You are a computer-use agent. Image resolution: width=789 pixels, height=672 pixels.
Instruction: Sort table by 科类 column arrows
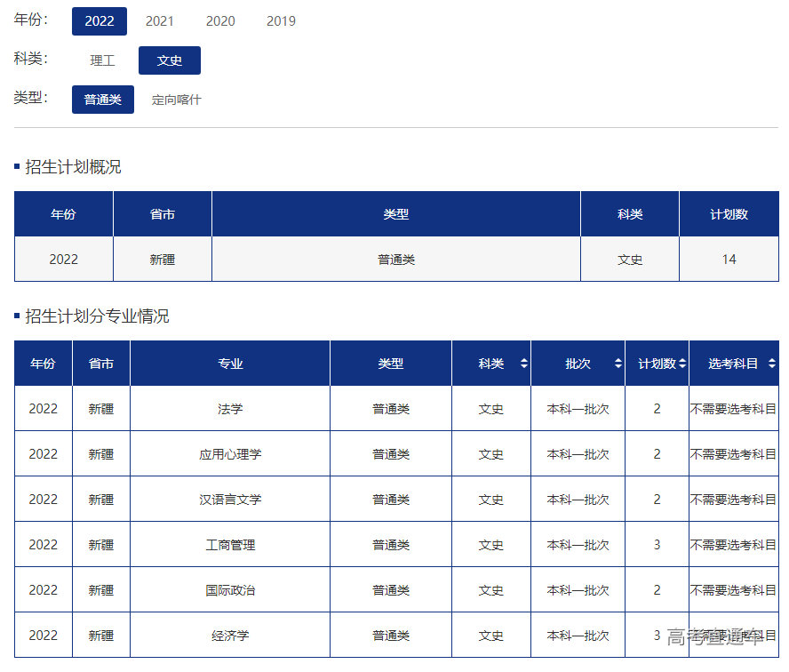(x=523, y=364)
